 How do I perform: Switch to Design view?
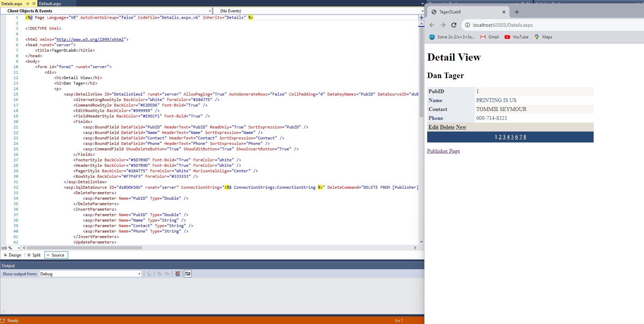[x=12, y=255]
